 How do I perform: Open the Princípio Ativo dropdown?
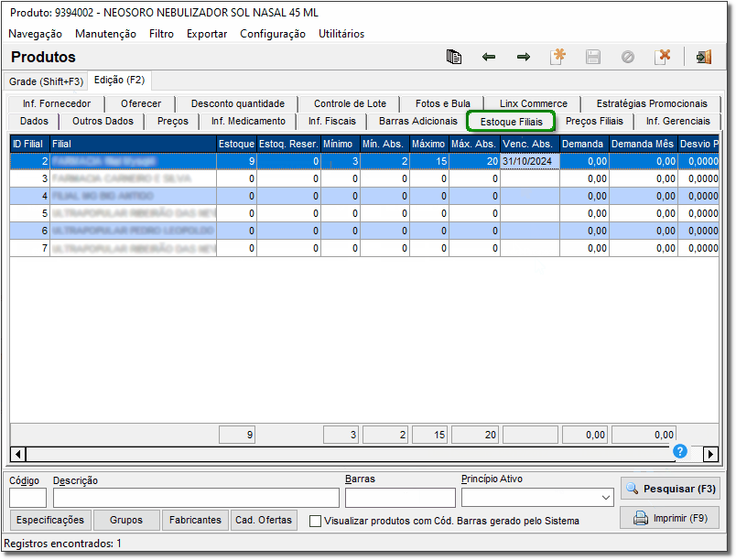pyautogui.click(x=606, y=498)
